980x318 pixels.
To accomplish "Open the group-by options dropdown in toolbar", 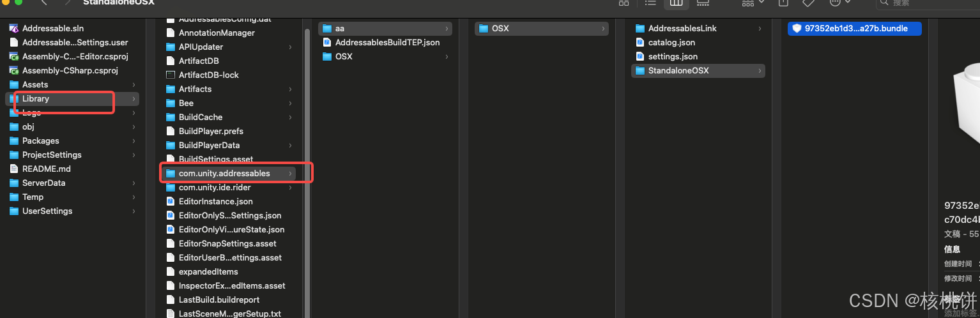I will [x=753, y=3].
